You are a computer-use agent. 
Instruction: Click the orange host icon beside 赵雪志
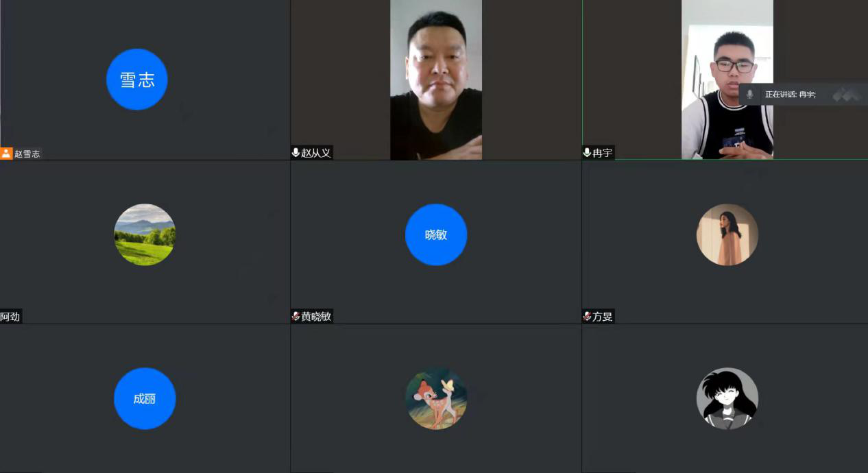point(7,154)
